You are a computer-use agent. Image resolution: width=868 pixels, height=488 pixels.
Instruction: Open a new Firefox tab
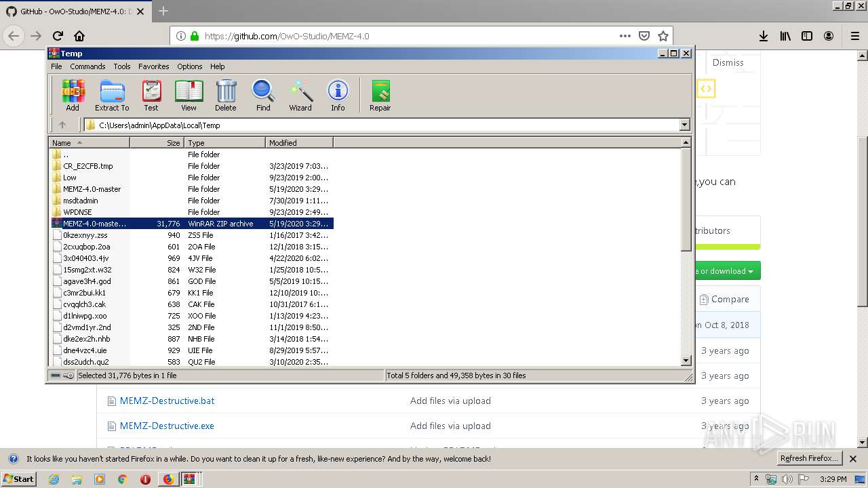[163, 11]
